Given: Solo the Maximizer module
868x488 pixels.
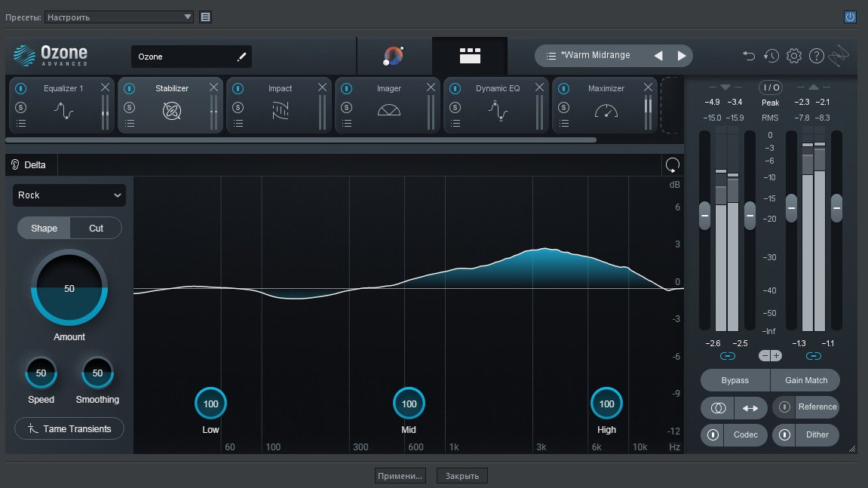Looking at the screenshot, I should [x=563, y=107].
